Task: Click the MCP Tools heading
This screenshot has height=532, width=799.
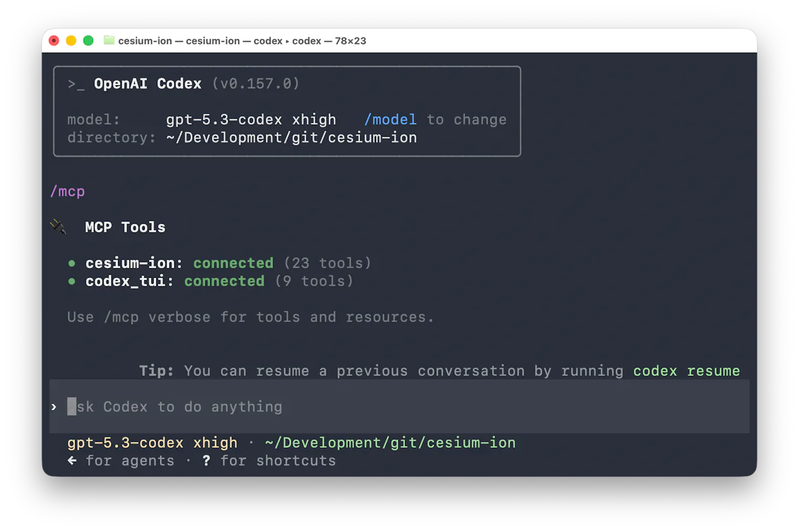Action: [125, 228]
